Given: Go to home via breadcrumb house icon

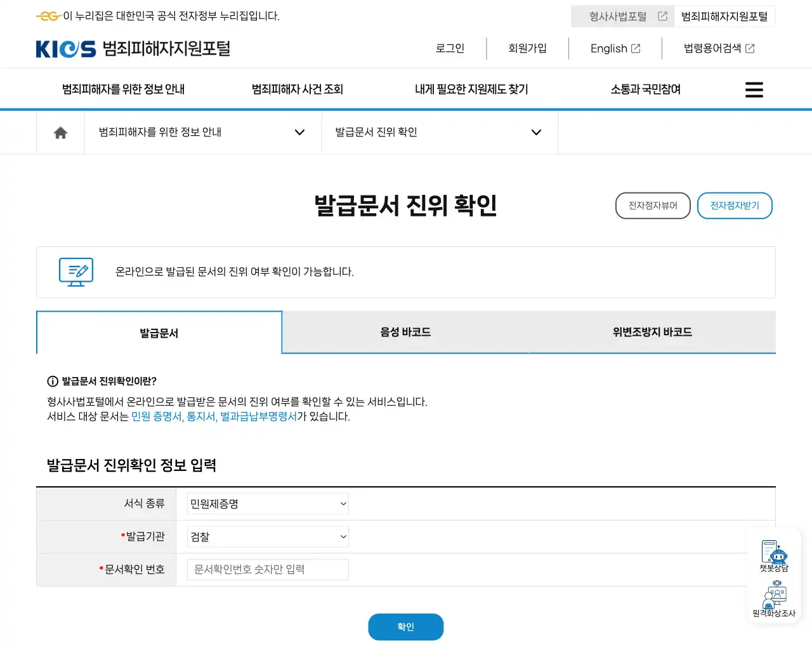Looking at the screenshot, I should pyautogui.click(x=60, y=133).
